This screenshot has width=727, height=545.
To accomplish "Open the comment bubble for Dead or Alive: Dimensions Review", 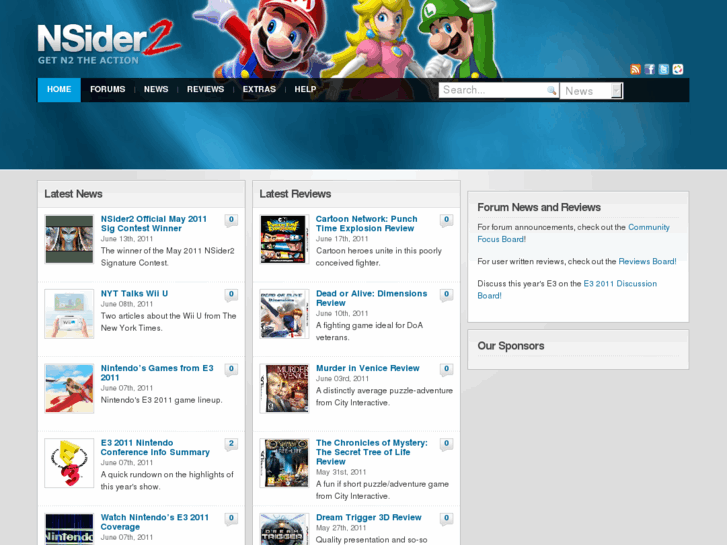I will click(446, 295).
